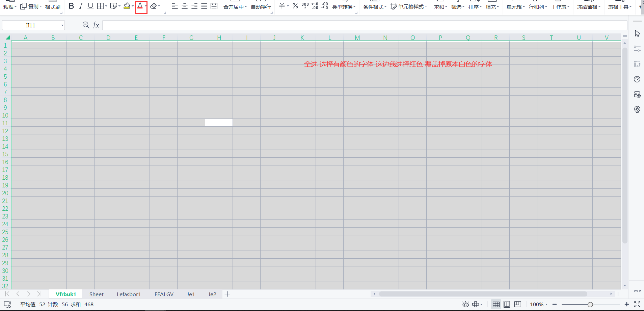Click the underline icon

coord(90,6)
